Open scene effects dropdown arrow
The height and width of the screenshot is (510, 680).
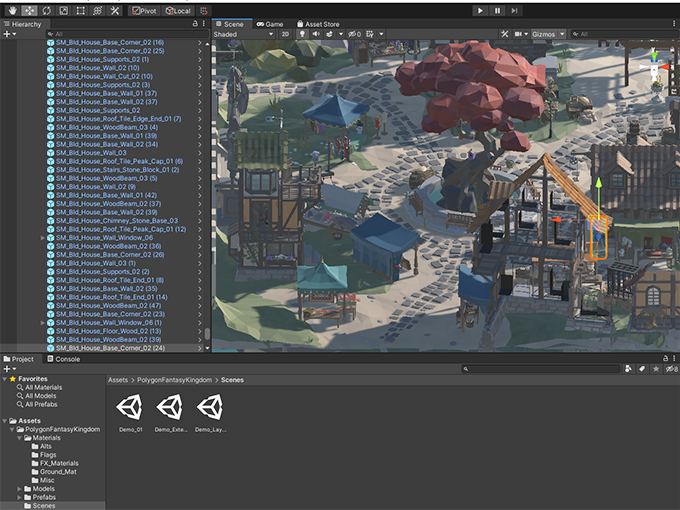coord(341,34)
